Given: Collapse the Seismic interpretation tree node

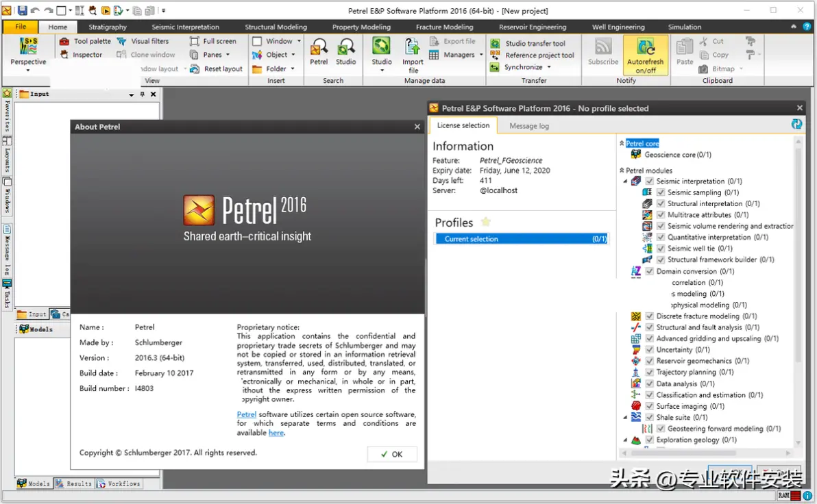Looking at the screenshot, I should (x=625, y=181).
